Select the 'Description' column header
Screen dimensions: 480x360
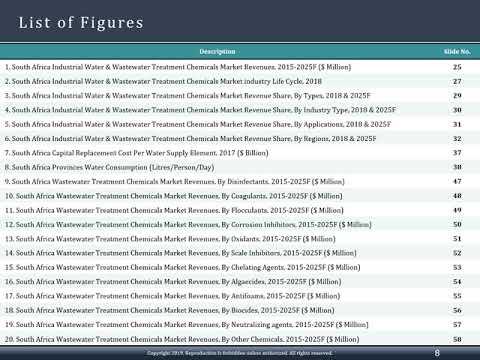pyautogui.click(x=217, y=51)
